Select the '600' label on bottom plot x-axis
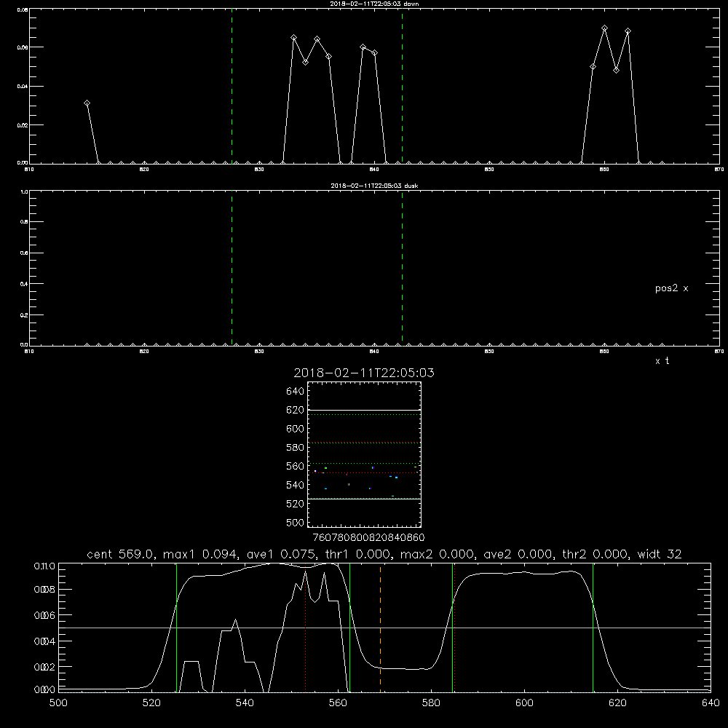728x728 pixels. point(524,703)
